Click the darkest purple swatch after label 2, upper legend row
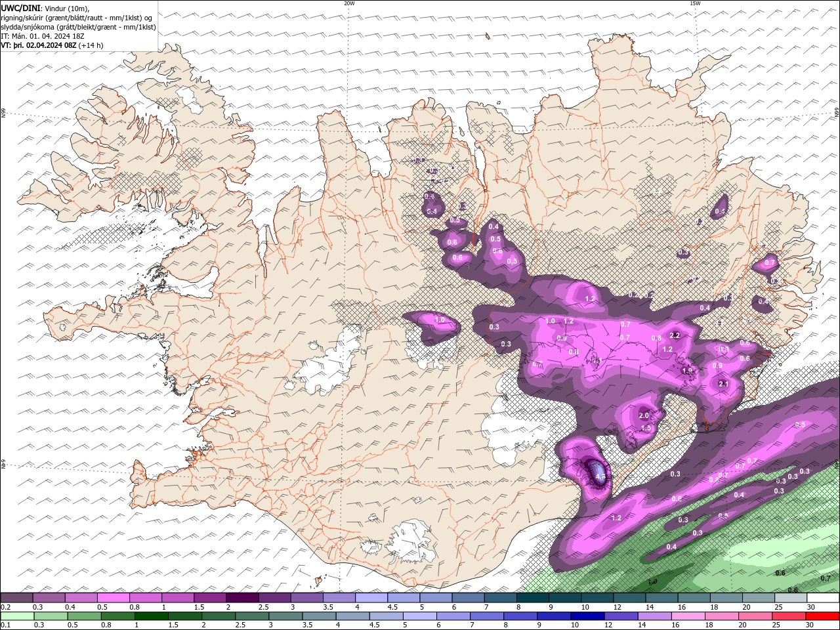The height and width of the screenshot is (630, 840). 242,597
